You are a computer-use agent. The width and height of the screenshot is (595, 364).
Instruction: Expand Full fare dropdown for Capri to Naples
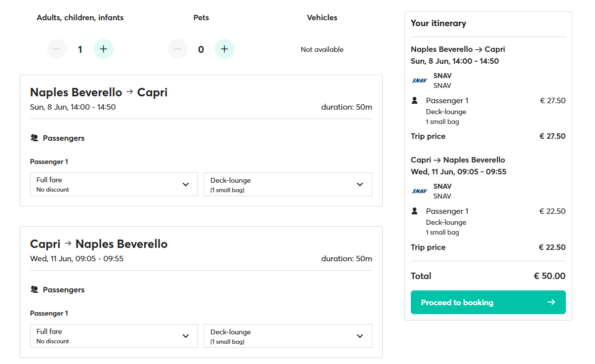pos(114,336)
